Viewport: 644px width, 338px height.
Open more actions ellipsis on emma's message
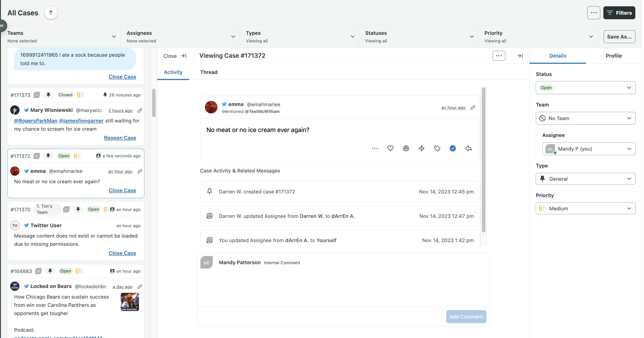coord(375,148)
